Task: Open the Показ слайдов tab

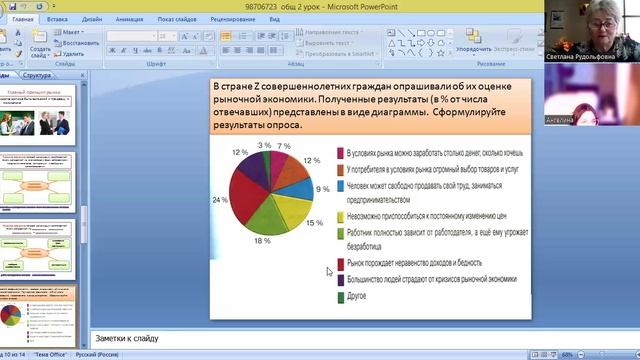Action: point(177,19)
